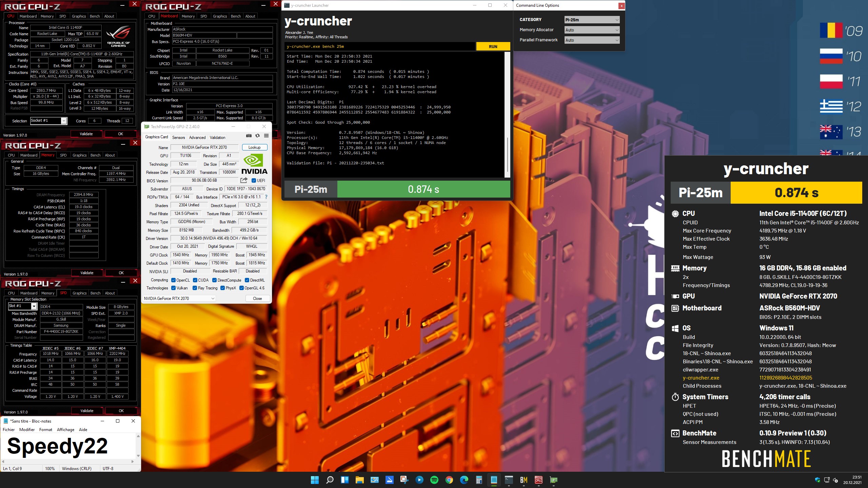The height and width of the screenshot is (488, 868).
Task: Toggle the Vulkan checkbox
Action: [173, 288]
